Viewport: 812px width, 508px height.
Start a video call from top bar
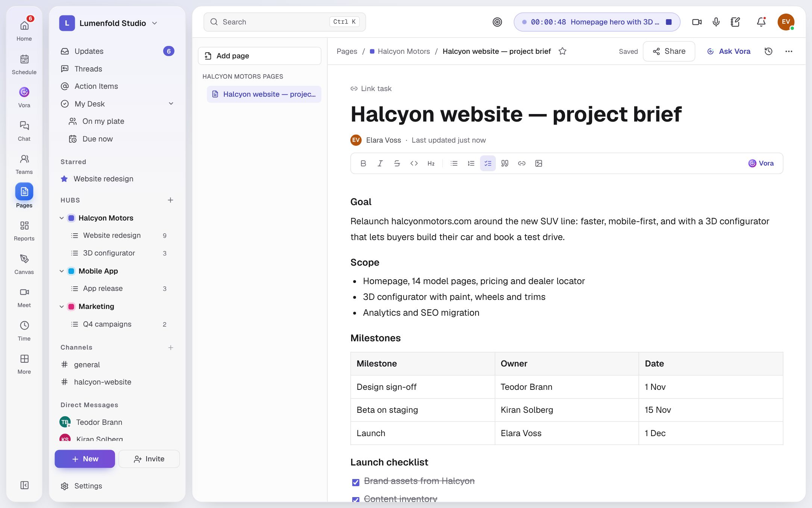click(697, 22)
